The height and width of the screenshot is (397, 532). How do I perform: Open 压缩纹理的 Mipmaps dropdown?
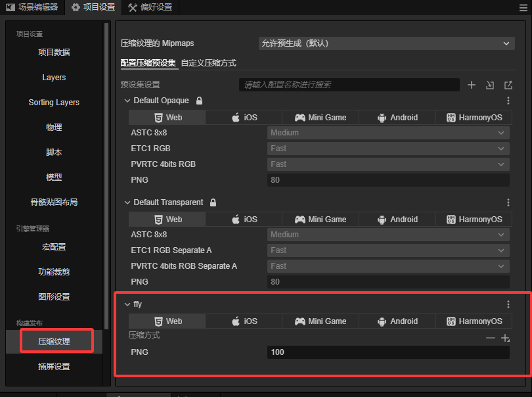point(386,43)
